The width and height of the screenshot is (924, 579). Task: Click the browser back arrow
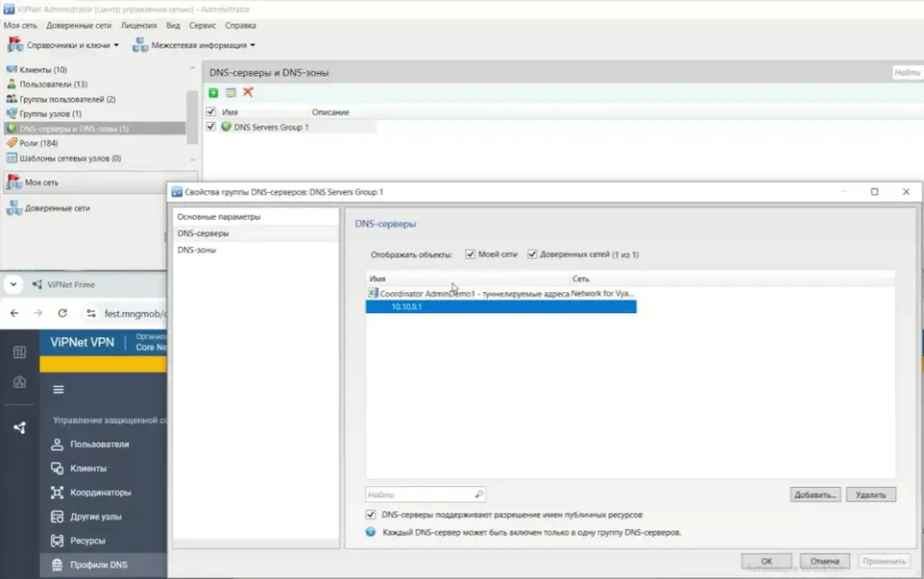click(x=14, y=313)
